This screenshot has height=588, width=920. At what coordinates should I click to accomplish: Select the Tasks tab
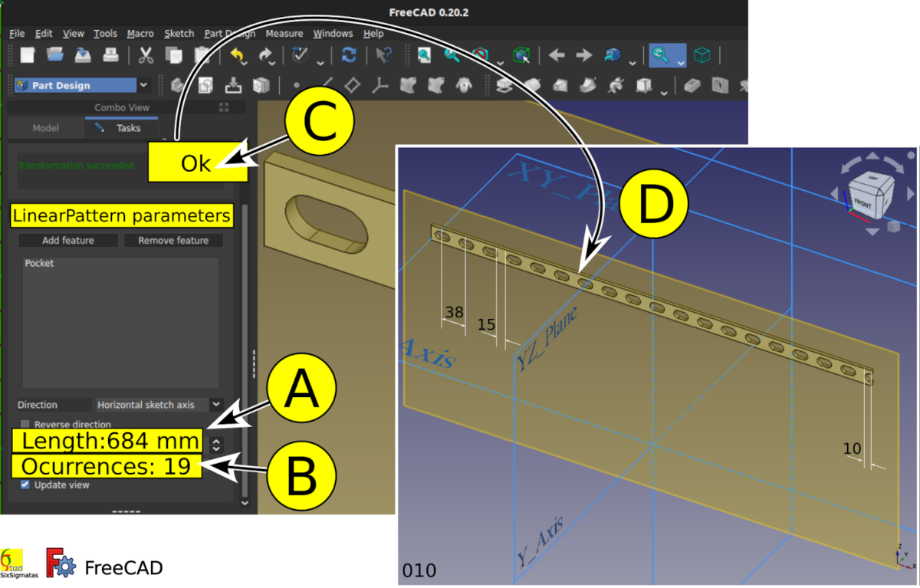coord(122,128)
